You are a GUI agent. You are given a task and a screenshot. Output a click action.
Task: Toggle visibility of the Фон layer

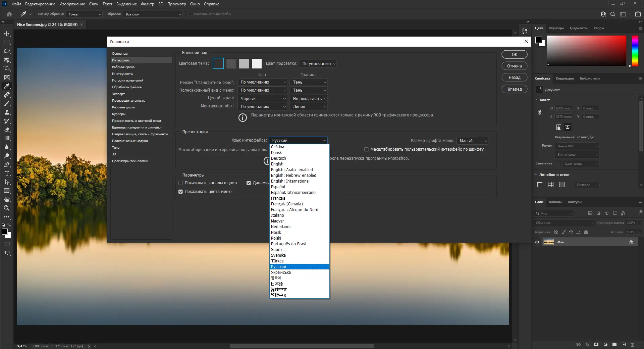point(537,242)
